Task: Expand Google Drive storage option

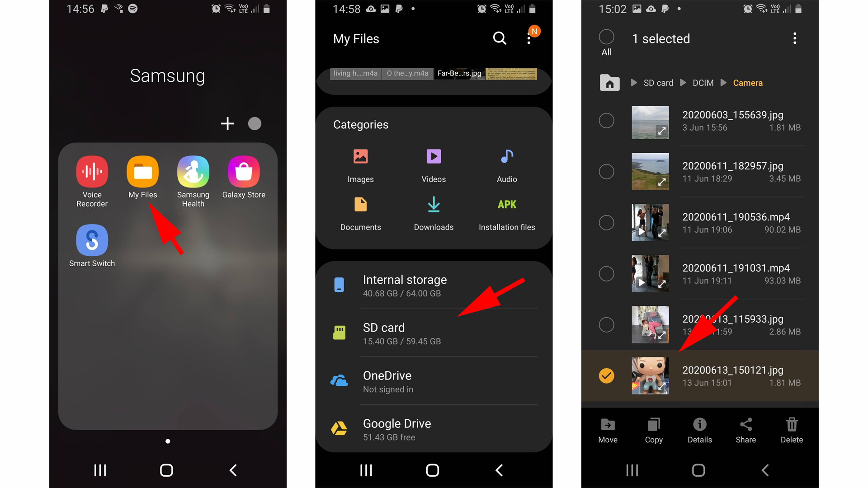Action: [x=434, y=429]
